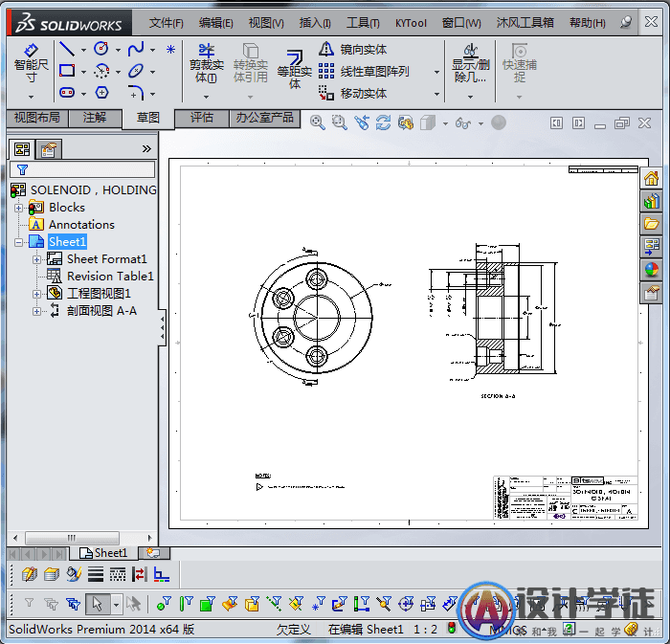
Task: Click the Previous View icon
Action: point(362,123)
